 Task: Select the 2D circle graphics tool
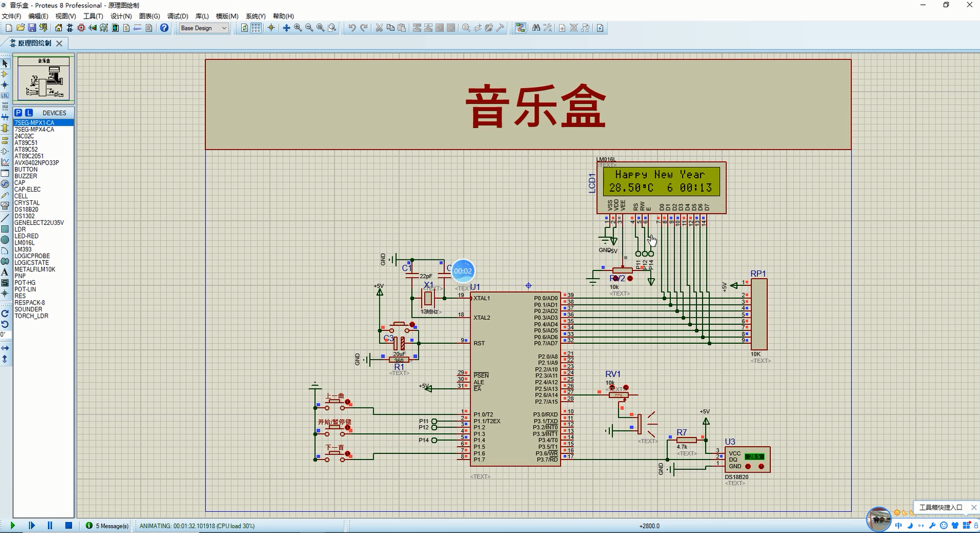point(5,239)
